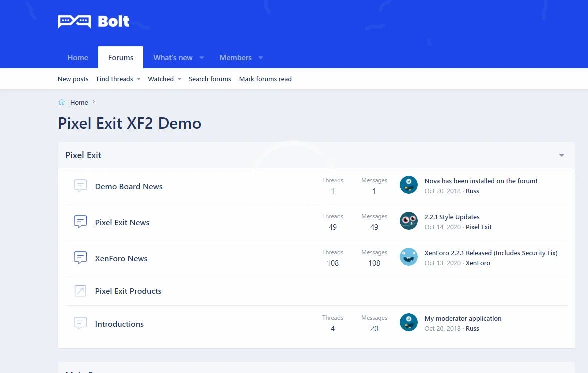Click the Demo Board News forum icon
Viewport: 588px width, 373px height.
click(x=80, y=186)
